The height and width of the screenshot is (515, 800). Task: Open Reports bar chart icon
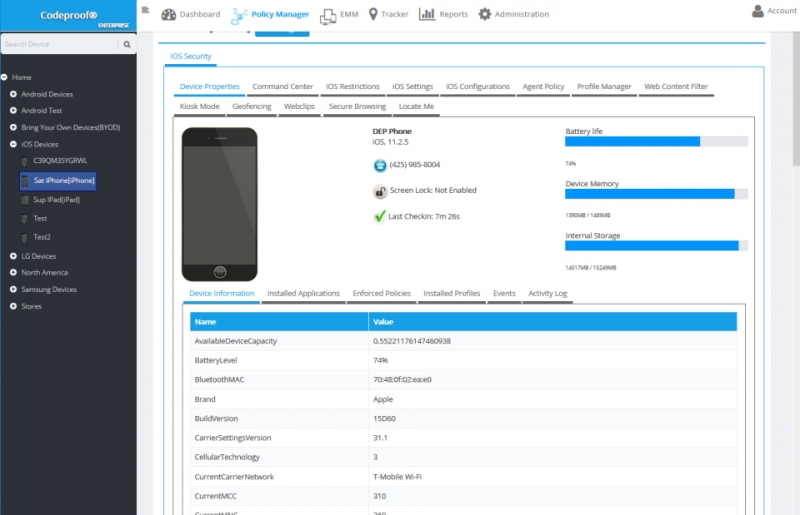(x=427, y=14)
